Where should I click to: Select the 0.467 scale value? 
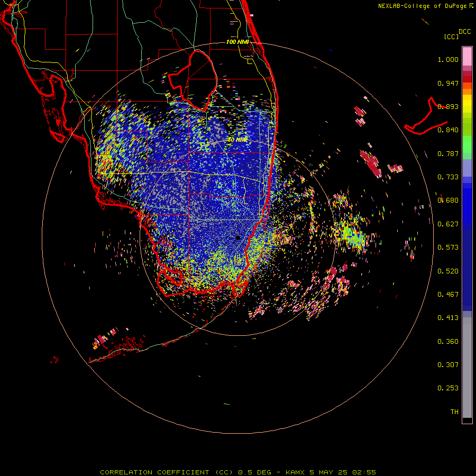[448, 294]
